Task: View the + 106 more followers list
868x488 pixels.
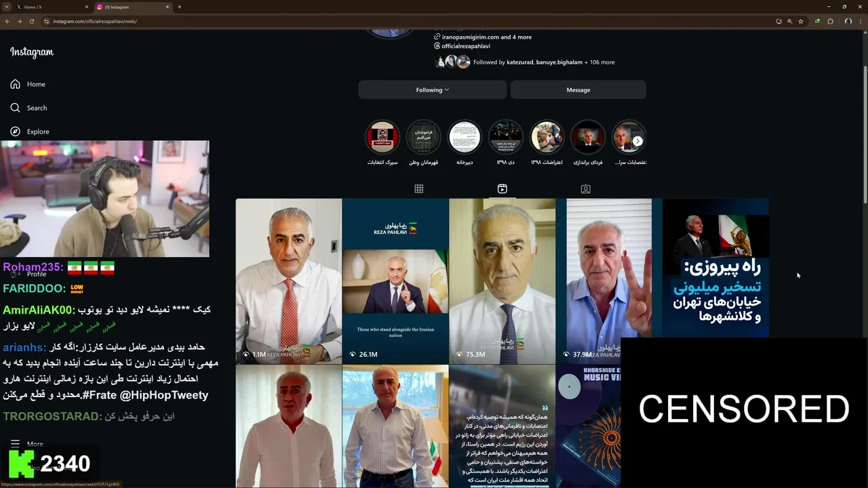Action: 599,62
